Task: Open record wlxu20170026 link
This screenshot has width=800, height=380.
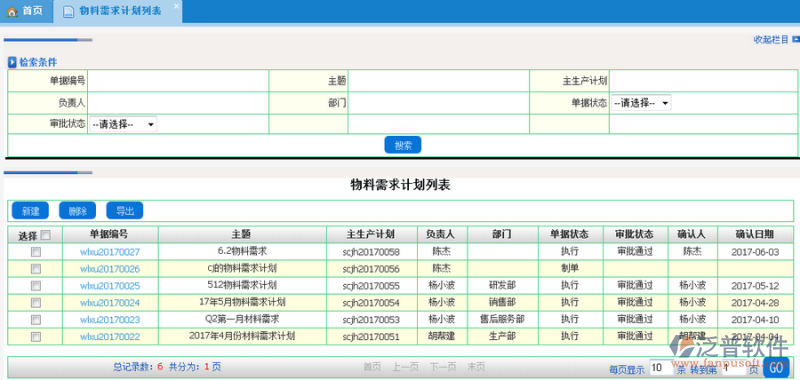Action: pyautogui.click(x=110, y=269)
